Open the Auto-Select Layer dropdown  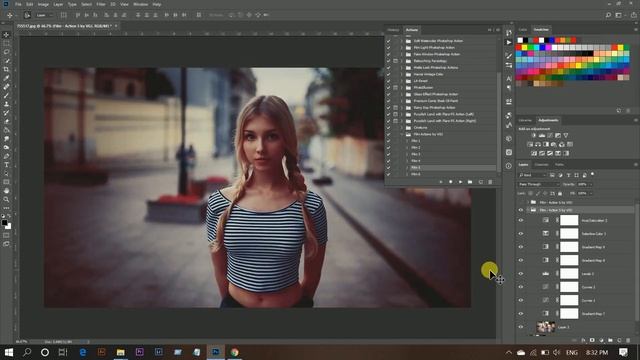(x=45, y=15)
